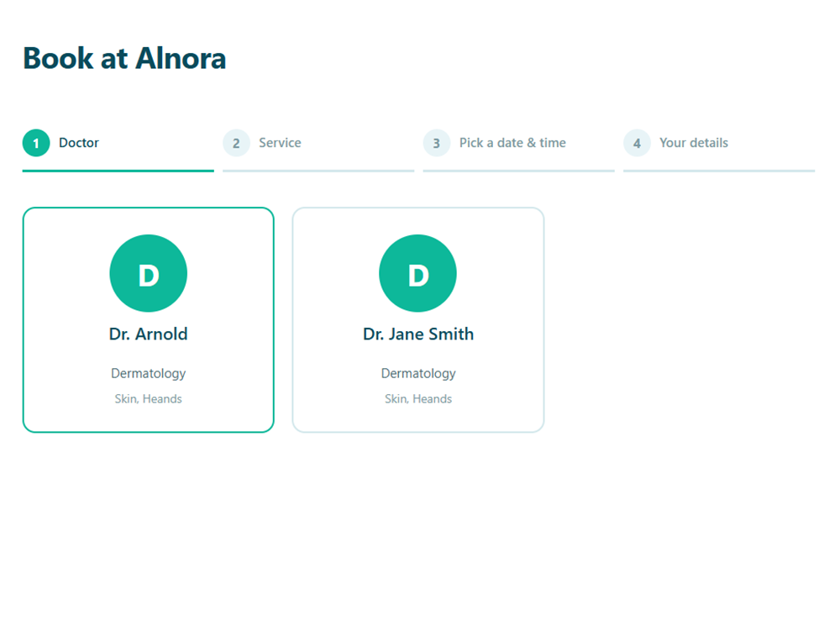Click step number 2 circle
840x642 pixels.
point(236,143)
